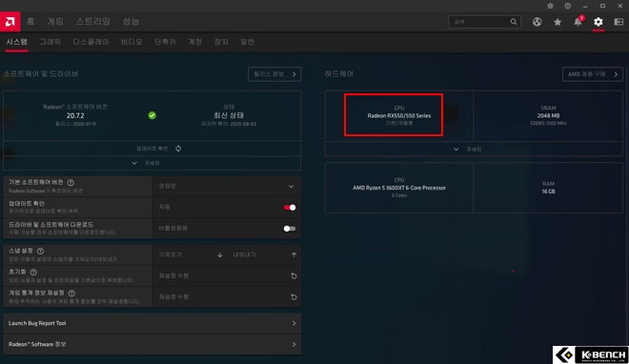This screenshot has height=364, width=629.
Task: Click the 최신 상태 status text
Action: coord(229,115)
